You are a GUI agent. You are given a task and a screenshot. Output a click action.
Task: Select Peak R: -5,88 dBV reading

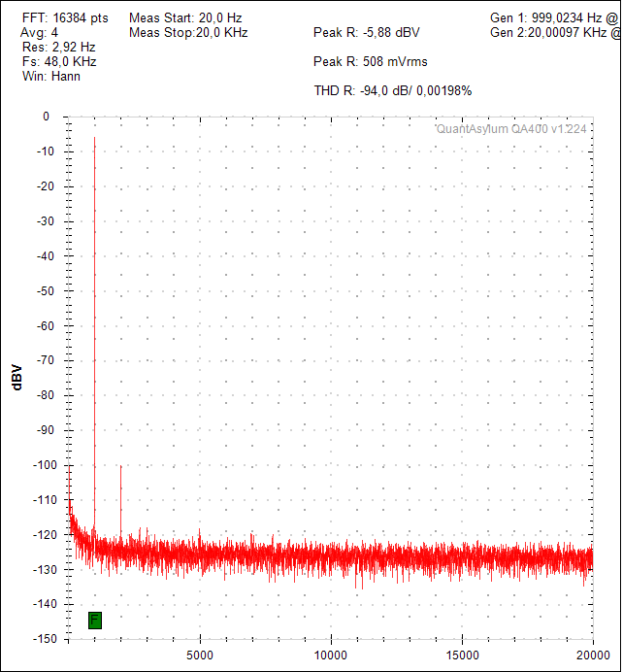click(367, 33)
